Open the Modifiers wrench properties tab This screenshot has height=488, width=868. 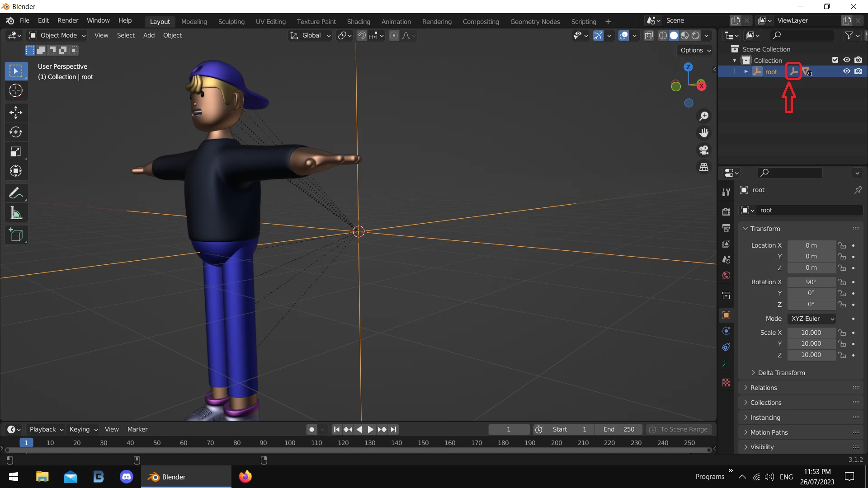[x=726, y=192]
